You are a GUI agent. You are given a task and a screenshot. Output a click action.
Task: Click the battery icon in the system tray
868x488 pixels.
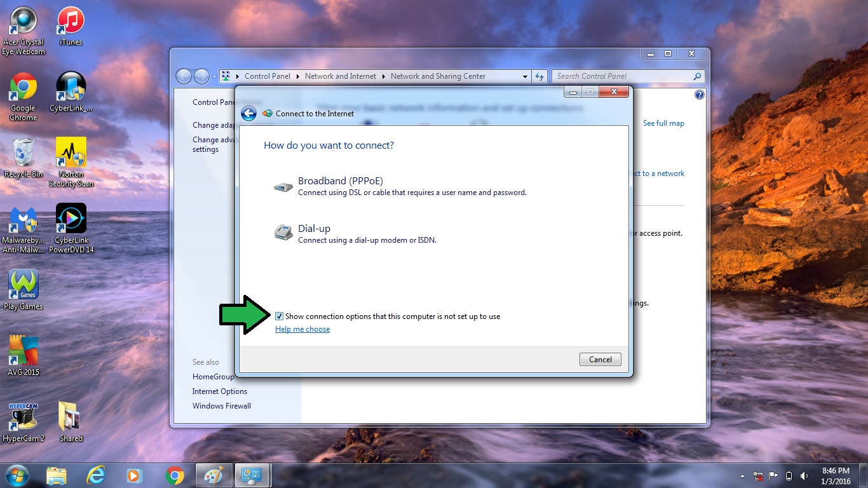pyautogui.click(x=789, y=476)
